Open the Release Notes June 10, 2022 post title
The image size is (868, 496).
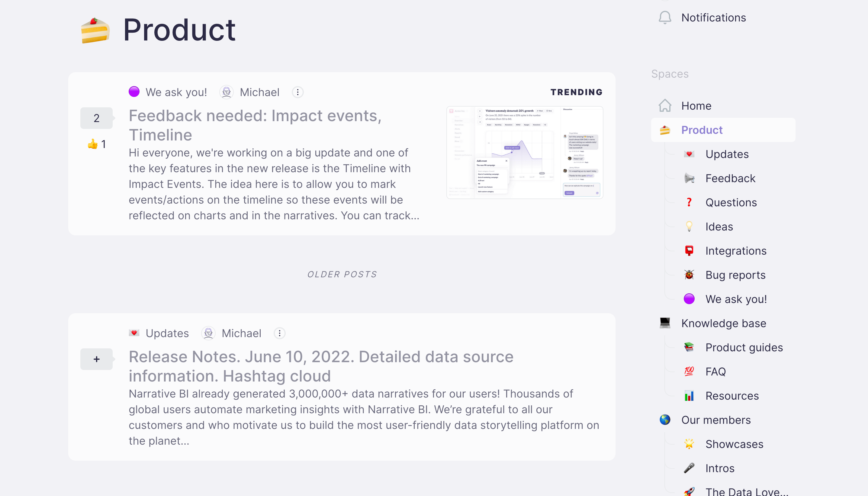(321, 366)
